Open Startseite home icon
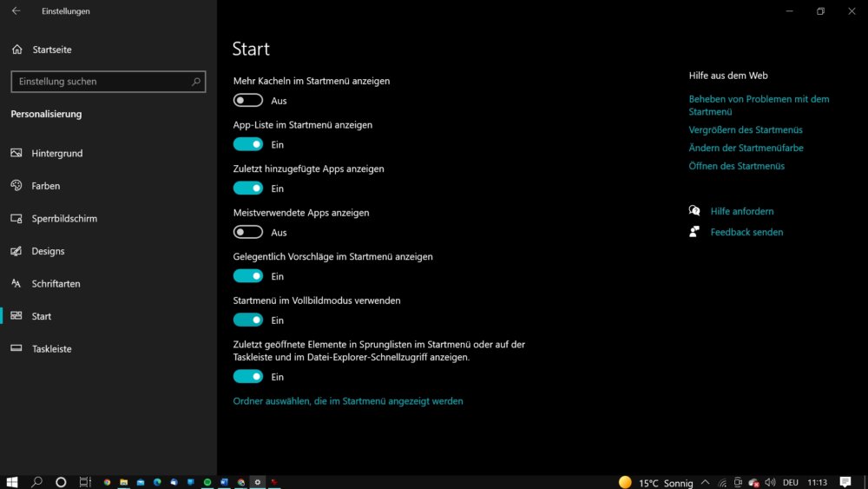Screen dimensions: 868x489 (17, 50)
